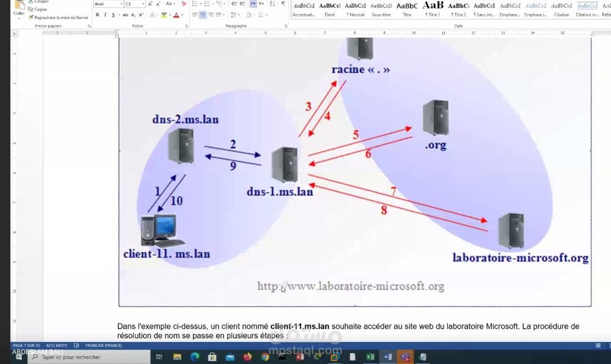Launch Microsoft Edge from taskbar
611x364 pixels.
[x=195, y=357]
